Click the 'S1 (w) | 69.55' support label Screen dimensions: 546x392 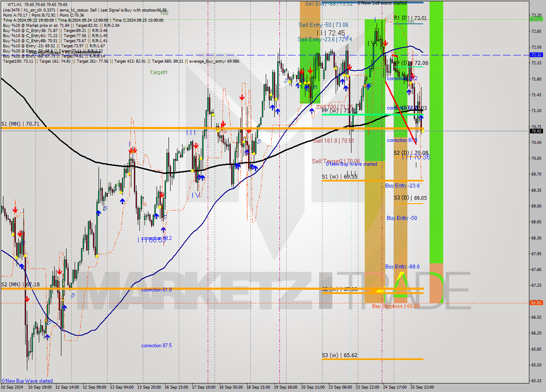(x=340, y=176)
